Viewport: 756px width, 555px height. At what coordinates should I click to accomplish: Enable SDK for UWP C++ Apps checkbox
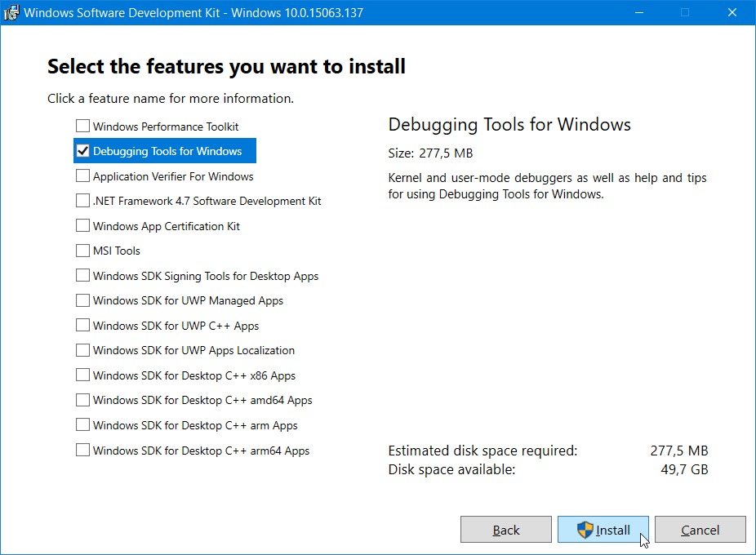(x=83, y=326)
